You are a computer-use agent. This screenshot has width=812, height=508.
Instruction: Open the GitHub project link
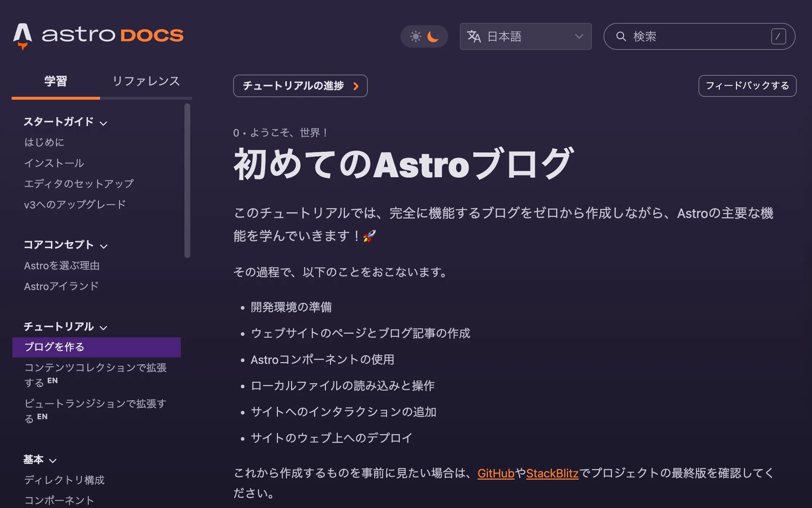pyautogui.click(x=495, y=473)
